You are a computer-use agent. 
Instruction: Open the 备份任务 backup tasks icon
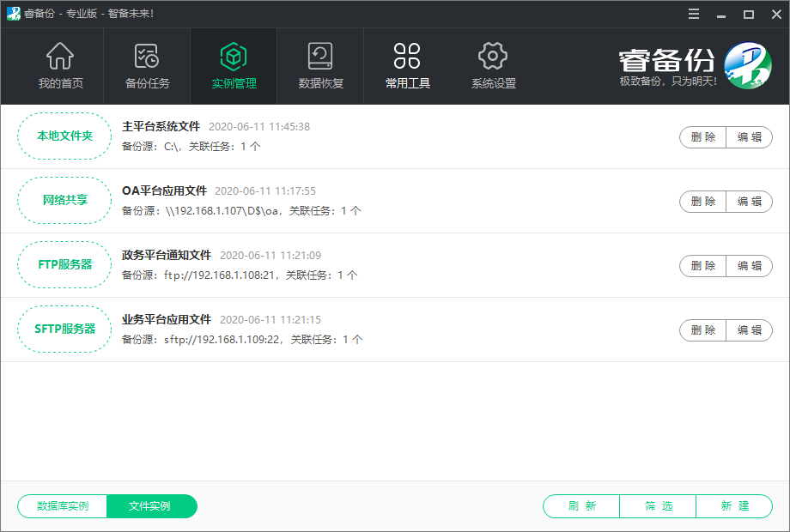pos(147,57)
